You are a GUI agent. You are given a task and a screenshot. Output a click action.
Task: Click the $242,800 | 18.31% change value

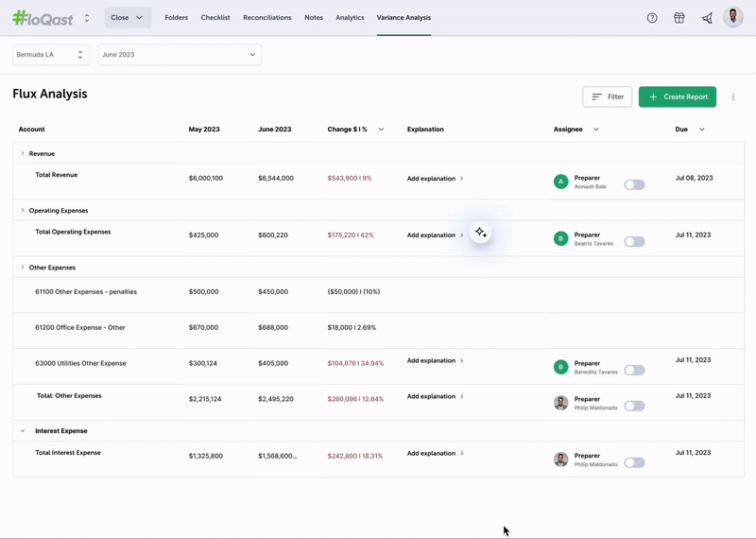(355, 456)
